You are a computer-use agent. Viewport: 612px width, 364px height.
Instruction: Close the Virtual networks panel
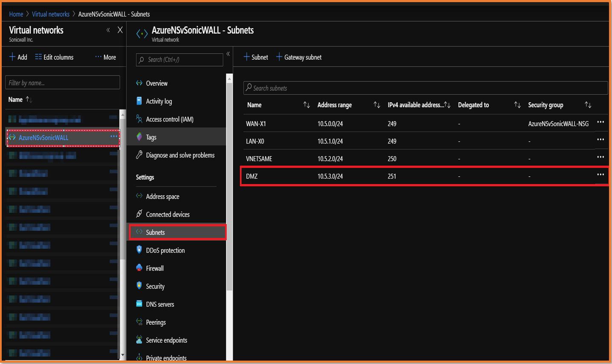[120, 30]
